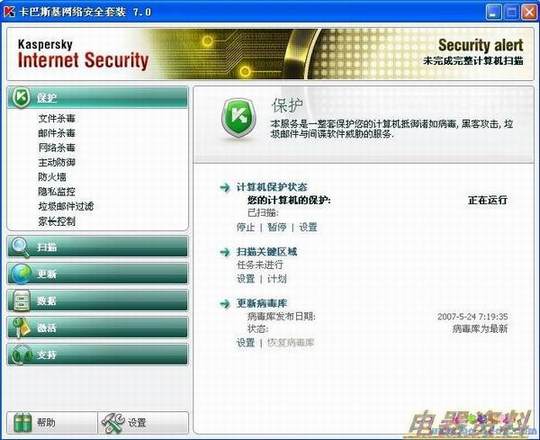540x440 pixels.
Task: Select 文件杀毒 in the protection list
Action: coord(57,119)
